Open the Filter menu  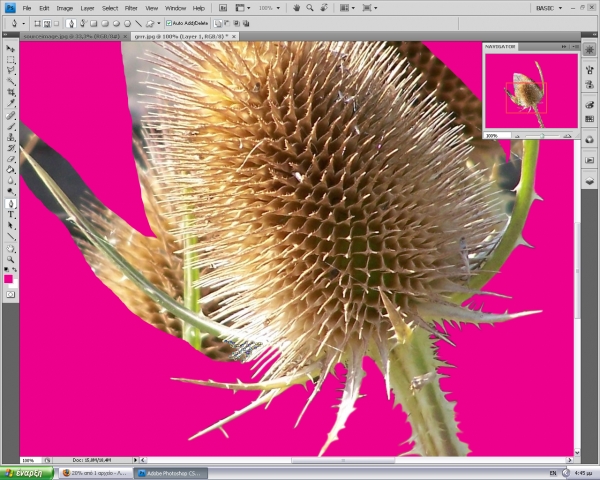(131, 8)
